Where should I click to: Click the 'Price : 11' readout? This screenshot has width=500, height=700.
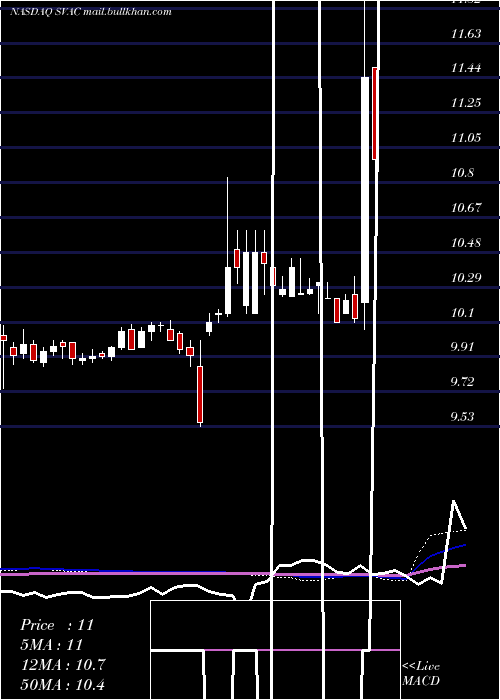pos(57,625)
